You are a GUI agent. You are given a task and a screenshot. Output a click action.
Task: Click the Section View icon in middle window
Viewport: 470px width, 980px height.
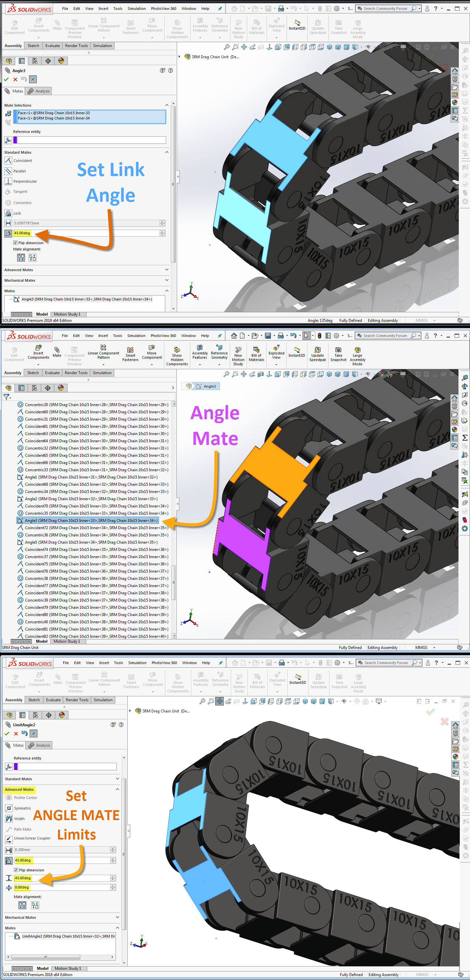coord(261,374)
